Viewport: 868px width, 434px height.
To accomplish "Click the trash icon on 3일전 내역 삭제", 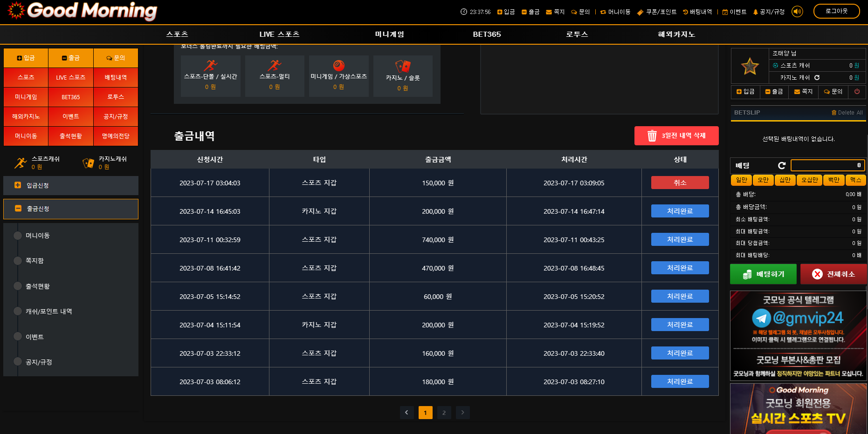I will tap(652, 136).
